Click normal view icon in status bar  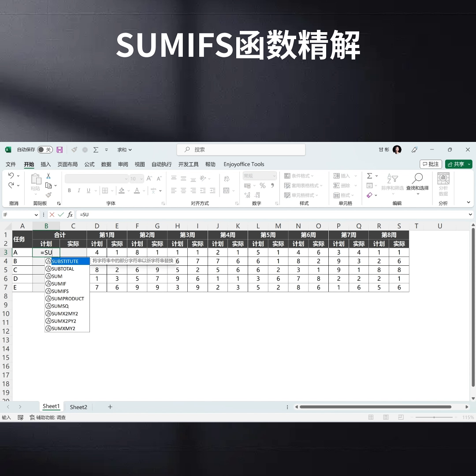click(x=371, y=417)
